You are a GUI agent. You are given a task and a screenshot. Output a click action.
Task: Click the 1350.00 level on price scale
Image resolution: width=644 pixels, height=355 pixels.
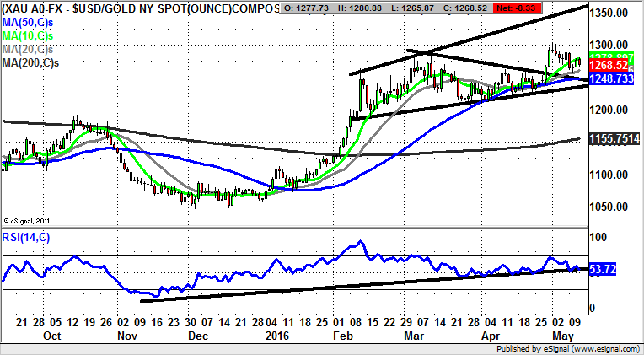tap(614, 15)
